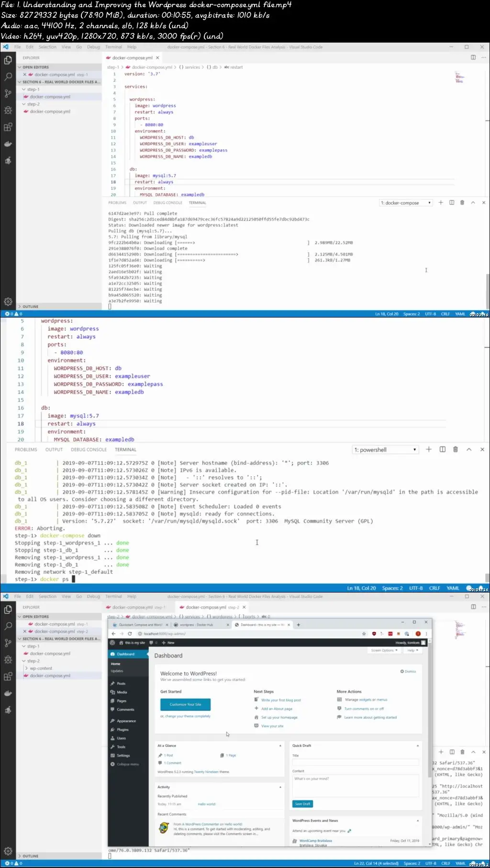The height and width of the screenshot is (868, 490).
Task: Open Appearance in WordPress sidebar
Action: tap(126, 721)
